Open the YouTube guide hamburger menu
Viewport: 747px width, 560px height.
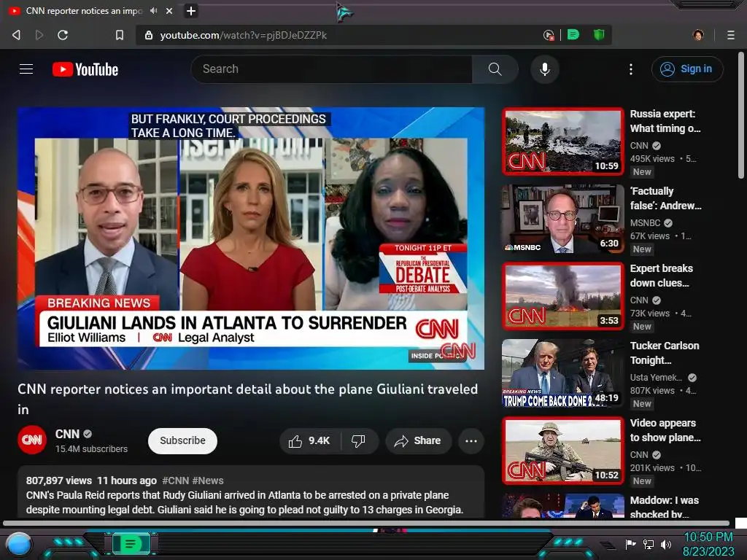pyautogui.click(x=26, y=69)
